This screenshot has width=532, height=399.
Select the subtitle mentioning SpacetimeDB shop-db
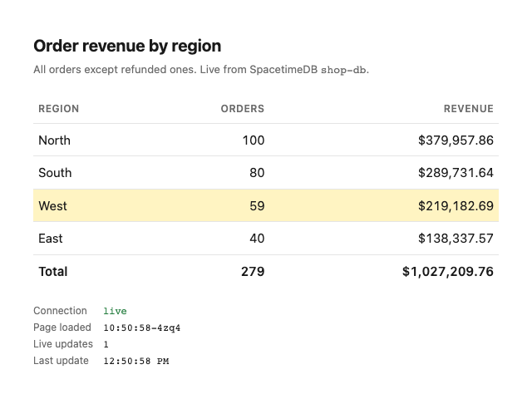(201, 70)
